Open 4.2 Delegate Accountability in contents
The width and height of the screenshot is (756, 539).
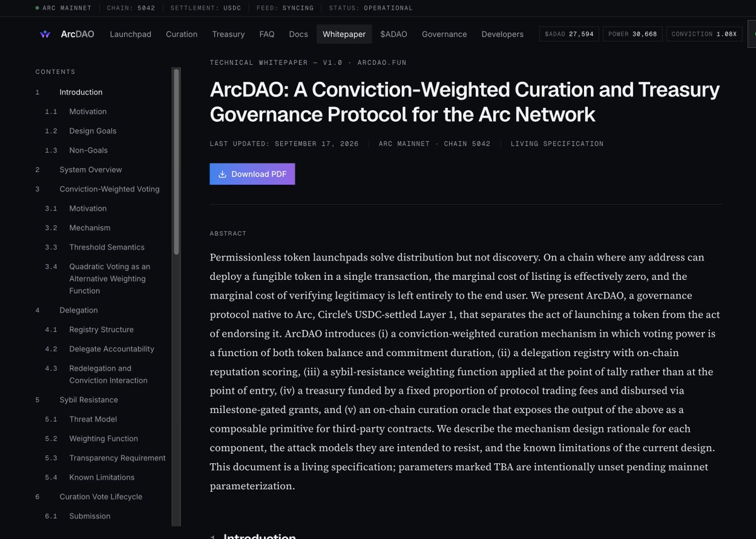tap(112, 349)
